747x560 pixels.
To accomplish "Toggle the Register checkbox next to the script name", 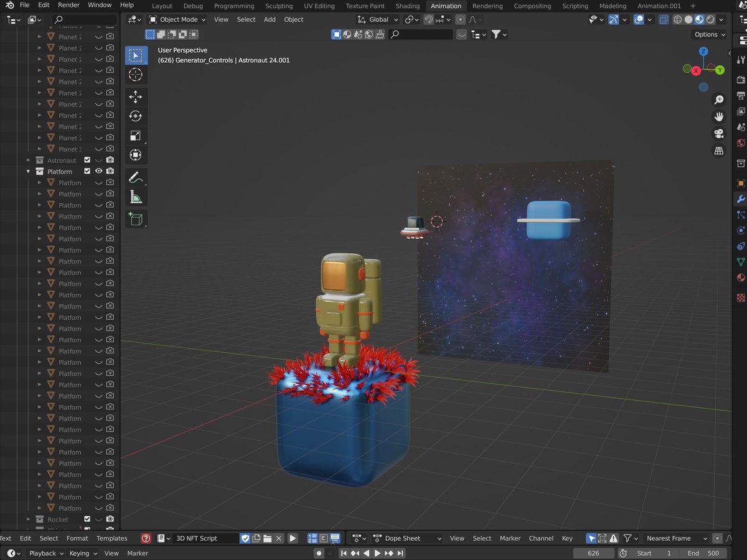I will click(x=245, y=538).
